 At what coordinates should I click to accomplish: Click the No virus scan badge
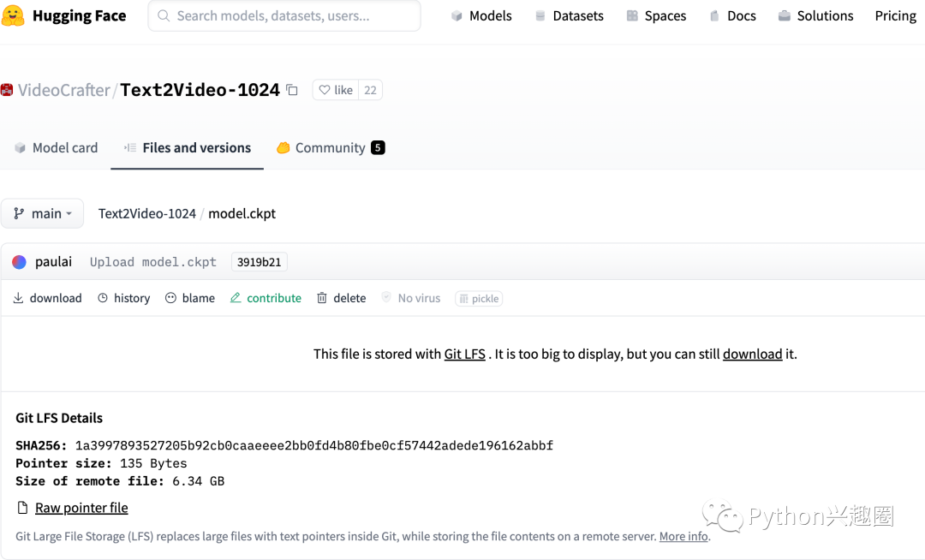pyautogui.click(x=411, y=298)
